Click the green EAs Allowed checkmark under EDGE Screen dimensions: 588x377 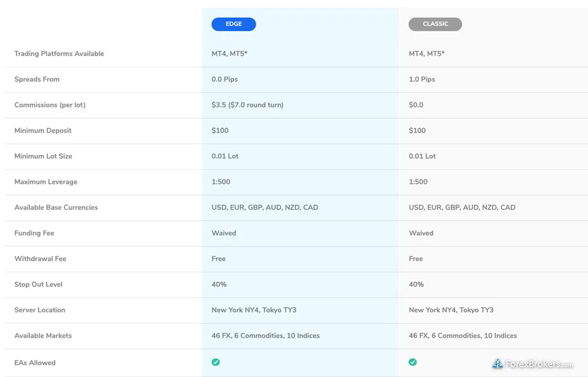216,362
